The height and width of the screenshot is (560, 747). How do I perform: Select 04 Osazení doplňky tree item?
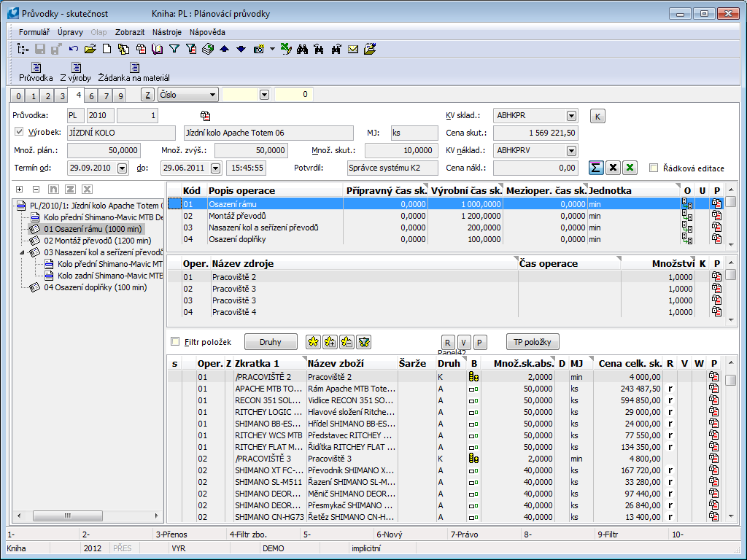[x=95, y=287]
